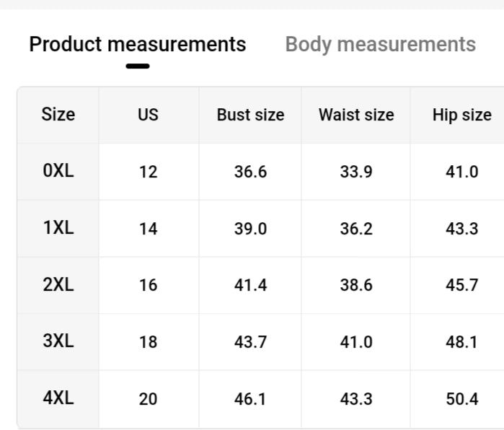Click the US column header
This screenshot has width=504, height=430.
click(x=148, y=115)
